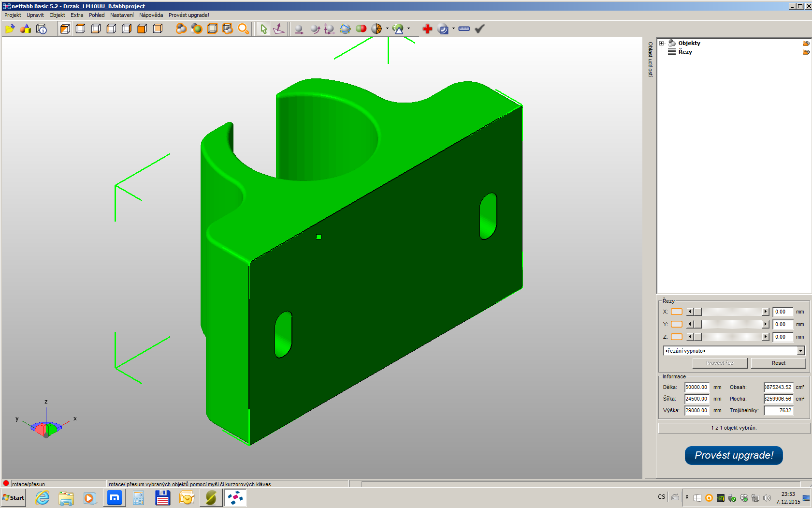Click the Z cut value input field
The width and height of the screenshot is (812, 508).
(x=783, y=337)
